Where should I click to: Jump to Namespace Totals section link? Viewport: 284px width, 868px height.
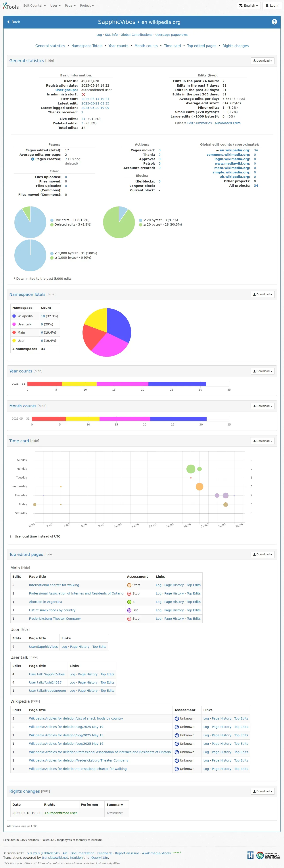pyautogui.click(x=87, y=46)
